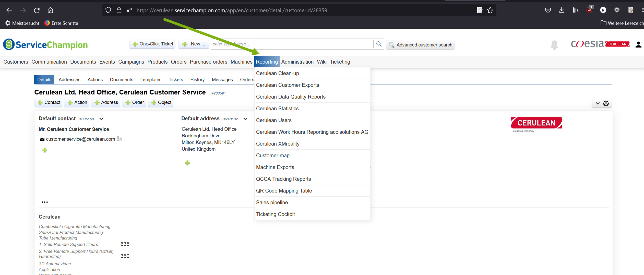Screen dimensions: 644x275
Task: Choose Machine Exports entry
Action: point(312,167)
